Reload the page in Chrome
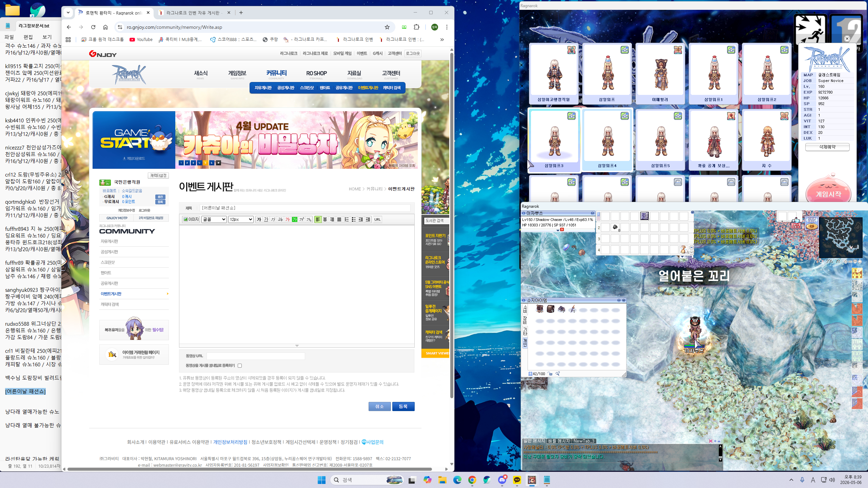This screenshot has width=868, height=488. tap(93, 27)
